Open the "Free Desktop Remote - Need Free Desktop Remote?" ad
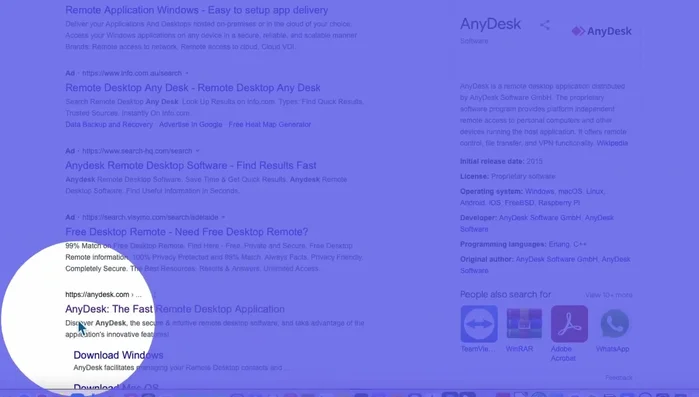This screenshot has height=397, width=699. coord(187,232)
